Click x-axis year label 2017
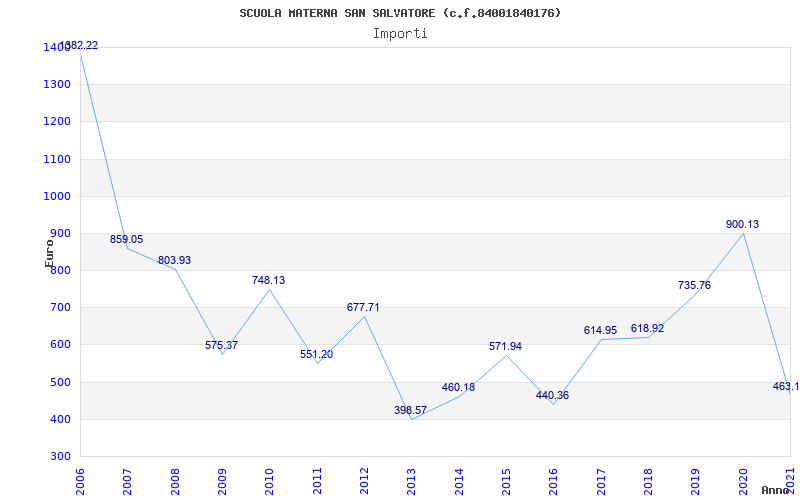 point(601,480)
